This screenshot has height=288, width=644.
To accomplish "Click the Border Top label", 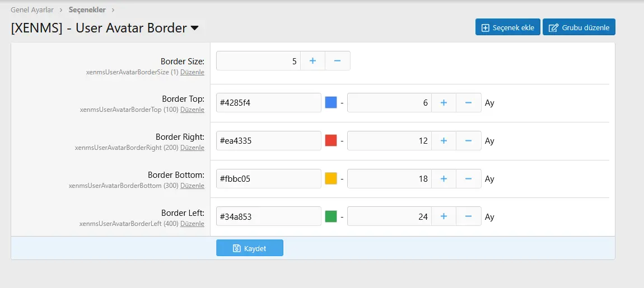I will click(183, 100).
